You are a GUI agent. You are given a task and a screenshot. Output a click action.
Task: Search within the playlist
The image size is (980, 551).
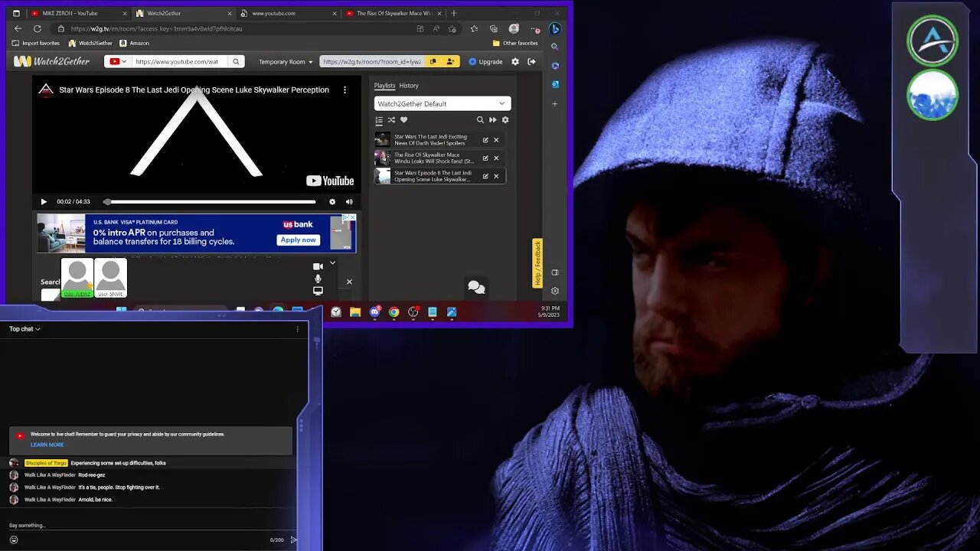pos(480,120)
